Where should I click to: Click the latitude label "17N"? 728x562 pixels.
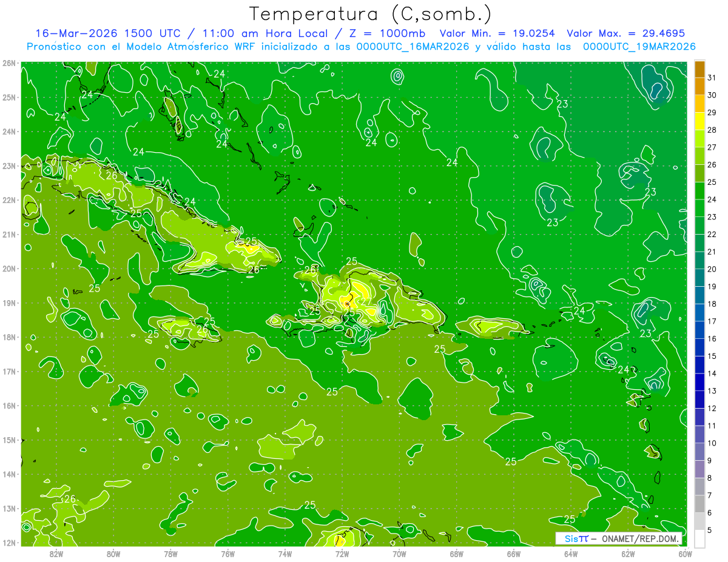tap(9, 372)
